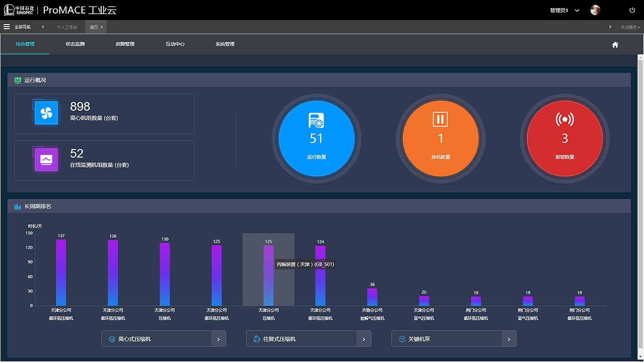This screenshot has width=644, height=362.
Task: Click the bar labeled 20
Action: tap(424, 301)
